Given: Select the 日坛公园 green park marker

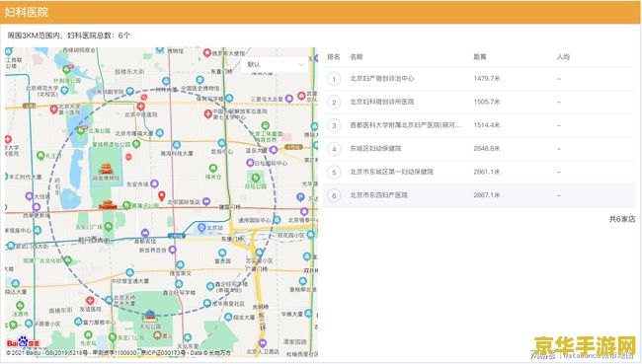Looking at the screenshot, I should click(x=256, y=178).
